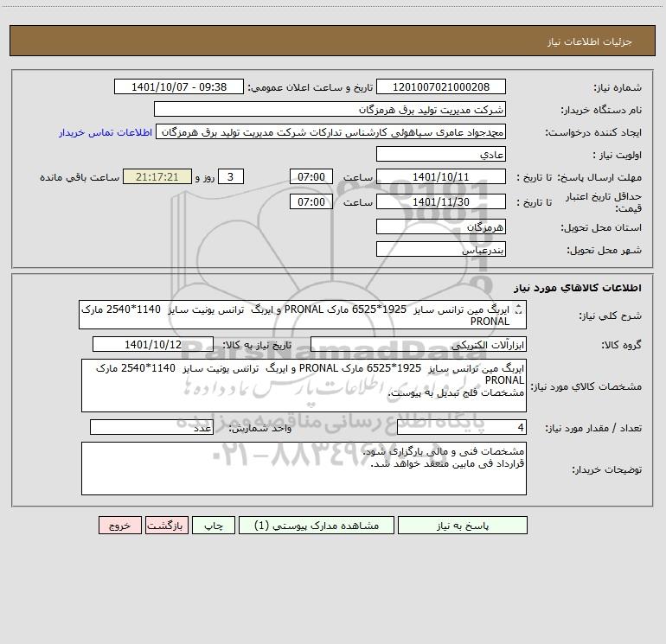Click the استان محل تحویل label
The width and height of the screenshot is (666, 644).
click(x=601, y=227)
